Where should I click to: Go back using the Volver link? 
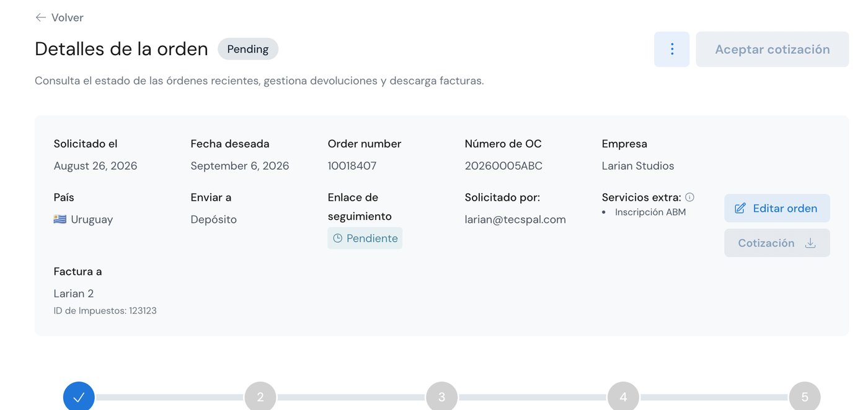point(60,17)
